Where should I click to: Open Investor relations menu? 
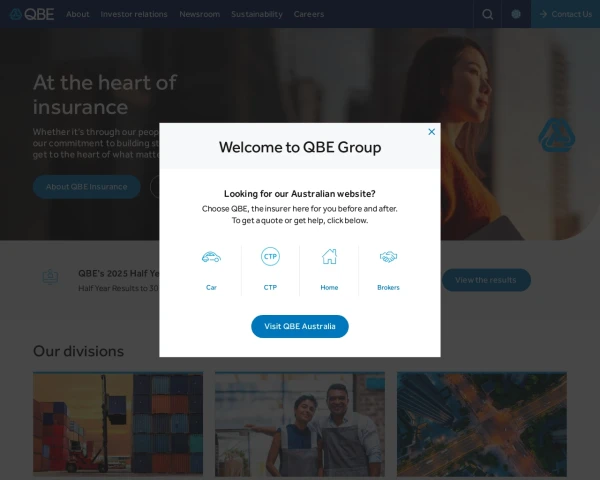[x=134, y=14]
